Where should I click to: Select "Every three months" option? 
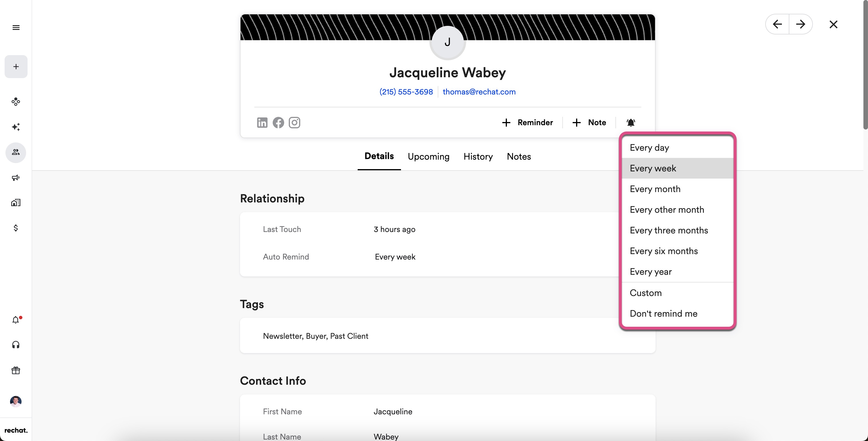(x=669, y=230)
